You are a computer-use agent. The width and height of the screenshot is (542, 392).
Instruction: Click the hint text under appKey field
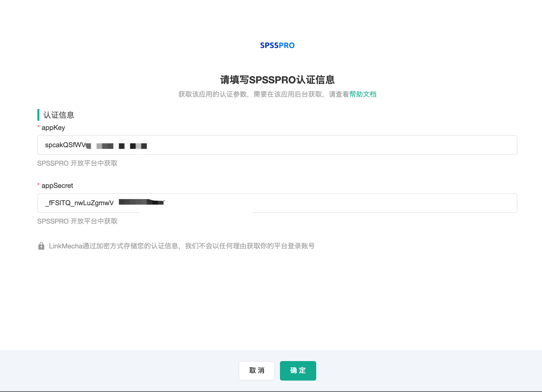click(x=77, y=163)
